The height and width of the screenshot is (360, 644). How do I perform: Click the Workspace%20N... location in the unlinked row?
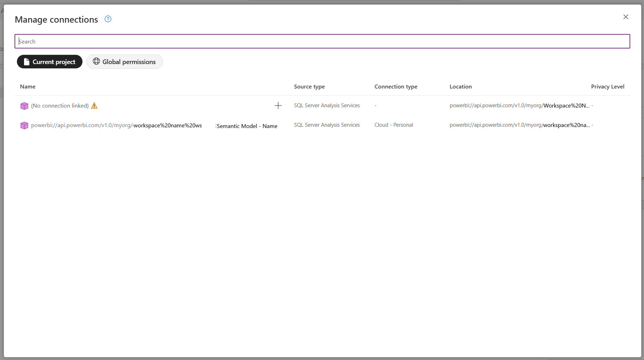520,105
